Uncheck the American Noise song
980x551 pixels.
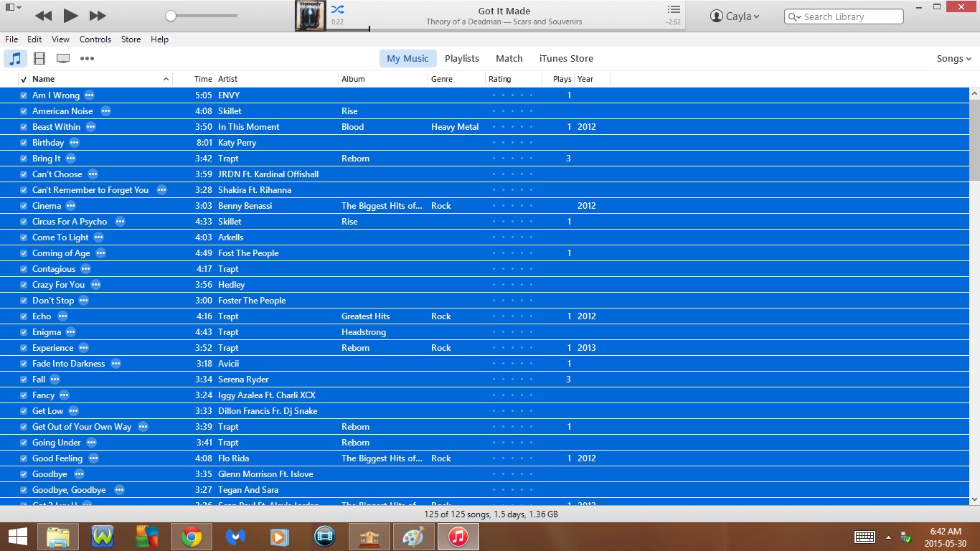pyautogui.click(x=24, y=111)
